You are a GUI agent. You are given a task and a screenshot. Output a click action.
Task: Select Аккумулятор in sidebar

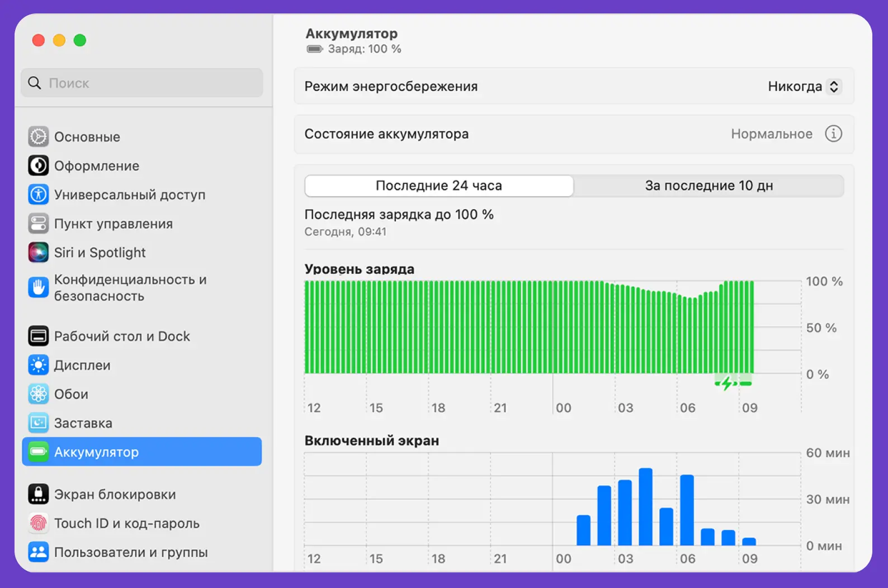coord(142,452)
